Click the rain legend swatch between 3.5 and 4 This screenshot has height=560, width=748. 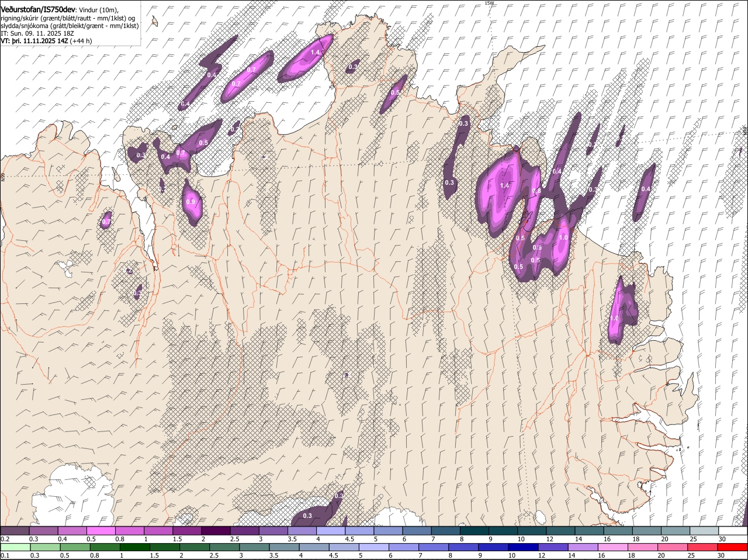tap(284, 547)
